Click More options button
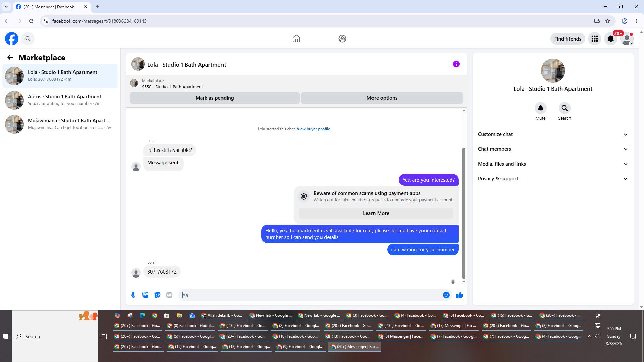Viewport: 644px width, 362px height. click(382, 98)
